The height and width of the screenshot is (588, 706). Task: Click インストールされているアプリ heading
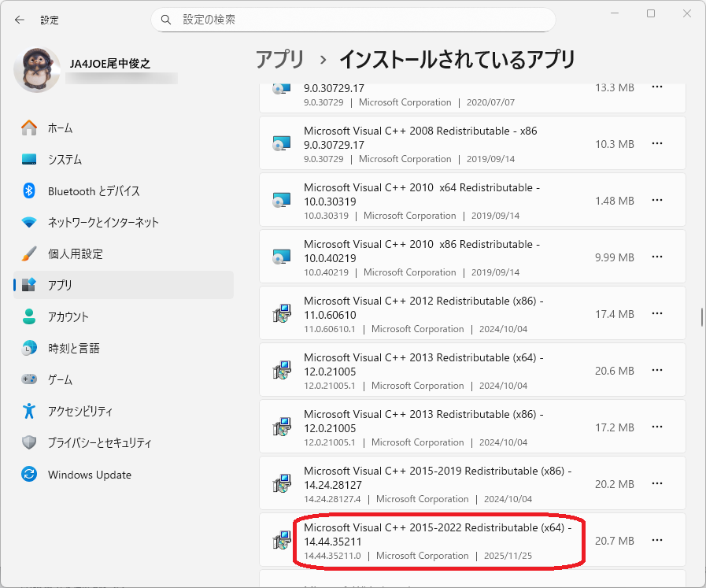[x=457, y=60]
